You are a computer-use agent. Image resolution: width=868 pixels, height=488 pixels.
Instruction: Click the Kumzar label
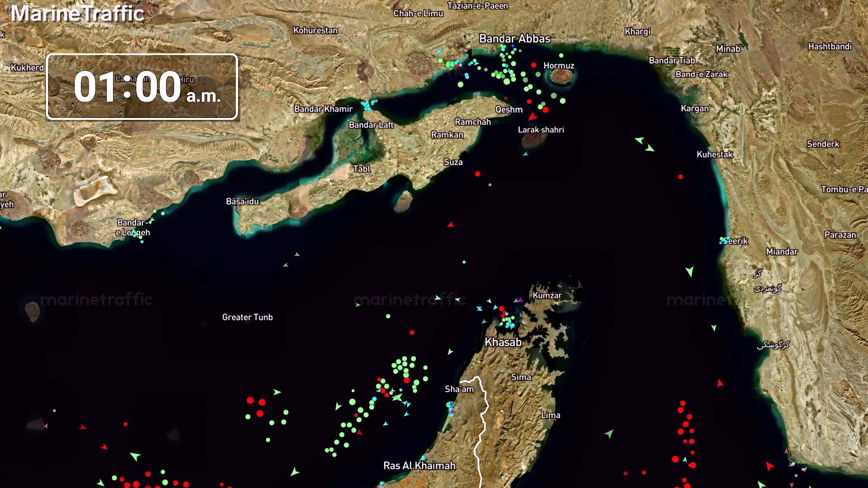(x=547, y=296)
